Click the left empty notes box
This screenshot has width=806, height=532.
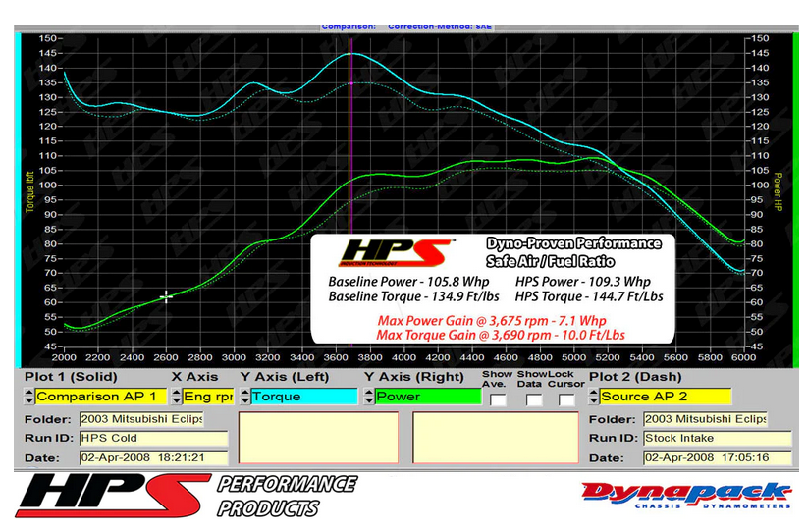(318, 438)
